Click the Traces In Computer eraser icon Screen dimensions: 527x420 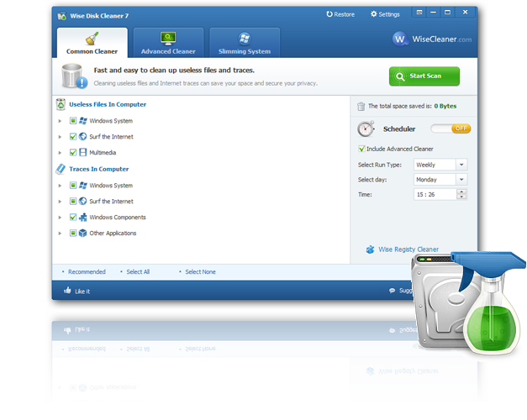[61, 169]
